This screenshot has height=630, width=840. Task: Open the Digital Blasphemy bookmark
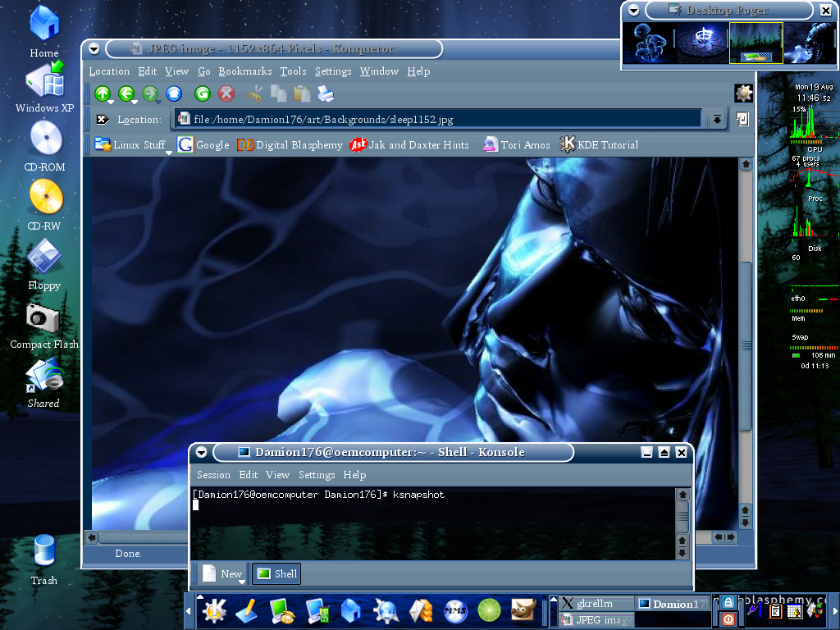[x=290, y=144]
